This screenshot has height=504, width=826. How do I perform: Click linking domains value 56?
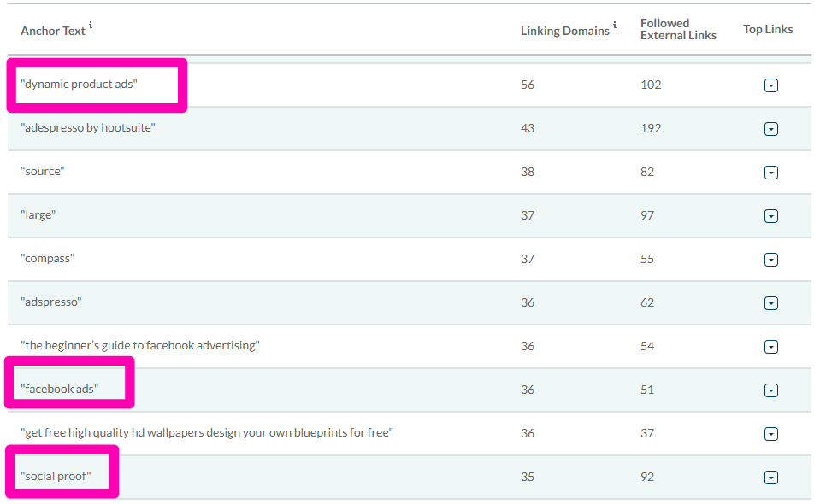click(x=528, y=85)
